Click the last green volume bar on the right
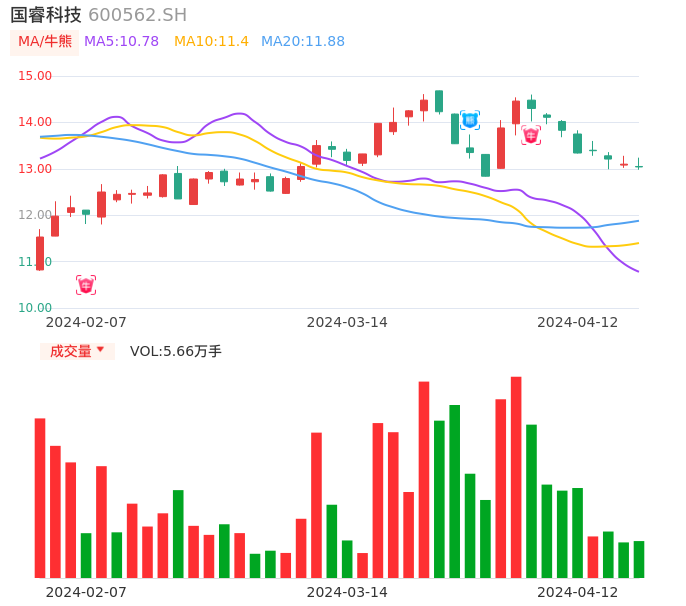Image resolution: width=686 pixels, height=606 pixels. [x=639, y=560]
